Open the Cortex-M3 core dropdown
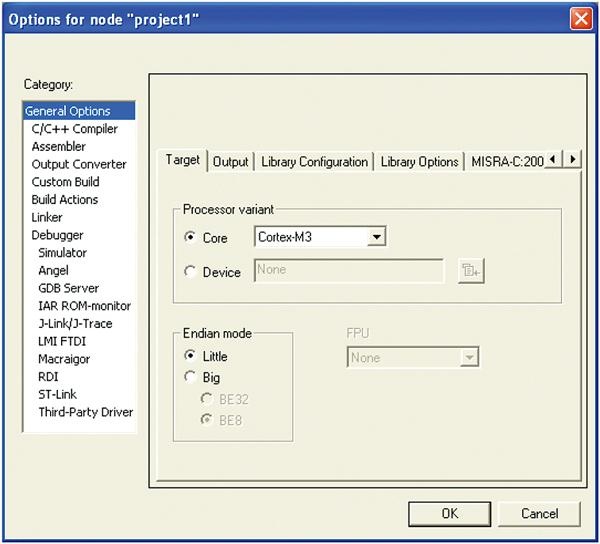 (376, 237)
